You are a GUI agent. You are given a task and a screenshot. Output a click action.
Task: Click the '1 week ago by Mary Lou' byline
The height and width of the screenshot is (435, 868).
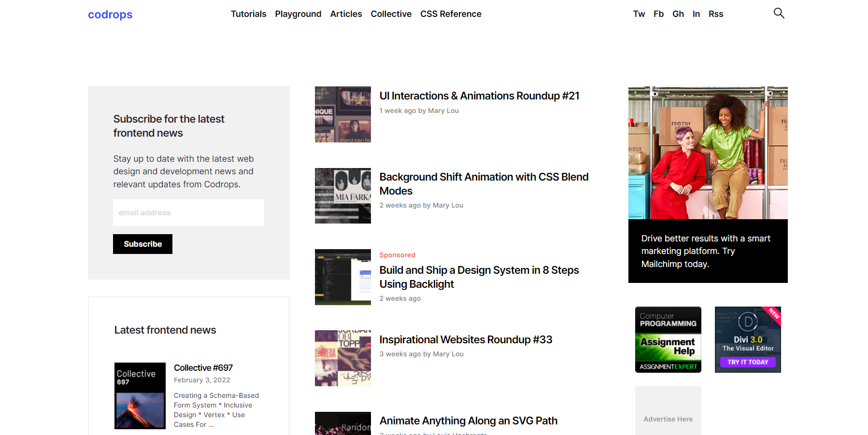[x=419, y=111]
